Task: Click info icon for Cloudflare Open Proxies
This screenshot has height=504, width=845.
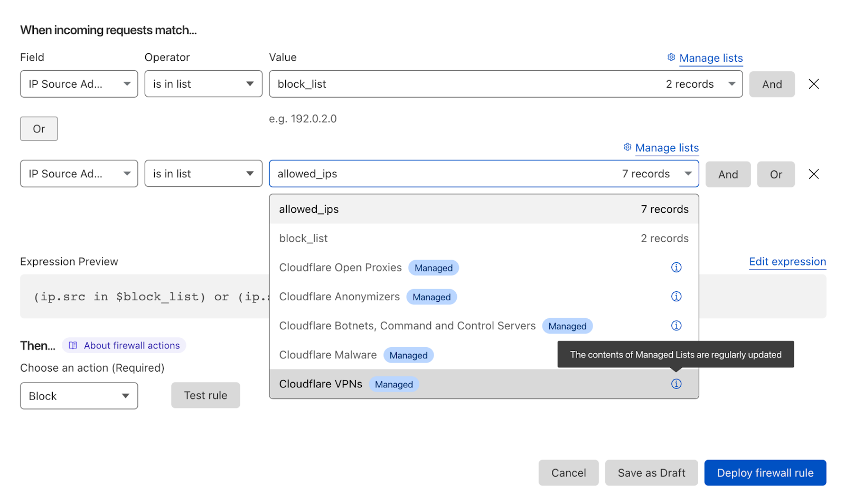Action: pyautogui.click(x=676, y=268)
